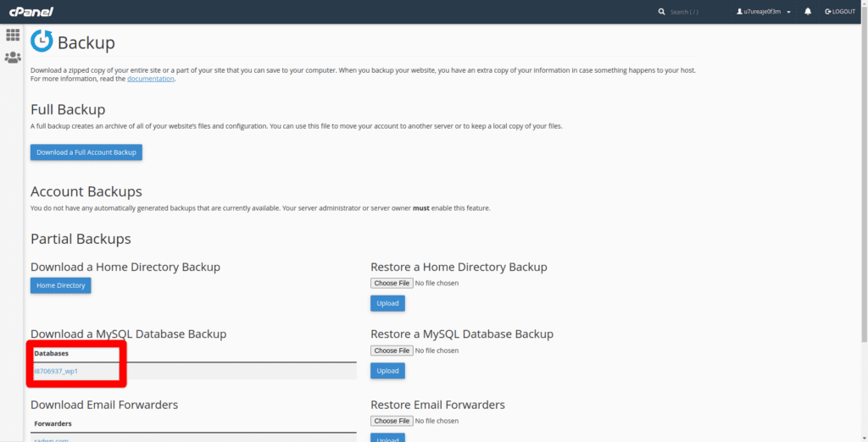Choose File for Email Forwarders restore

(x=392, y=421)
